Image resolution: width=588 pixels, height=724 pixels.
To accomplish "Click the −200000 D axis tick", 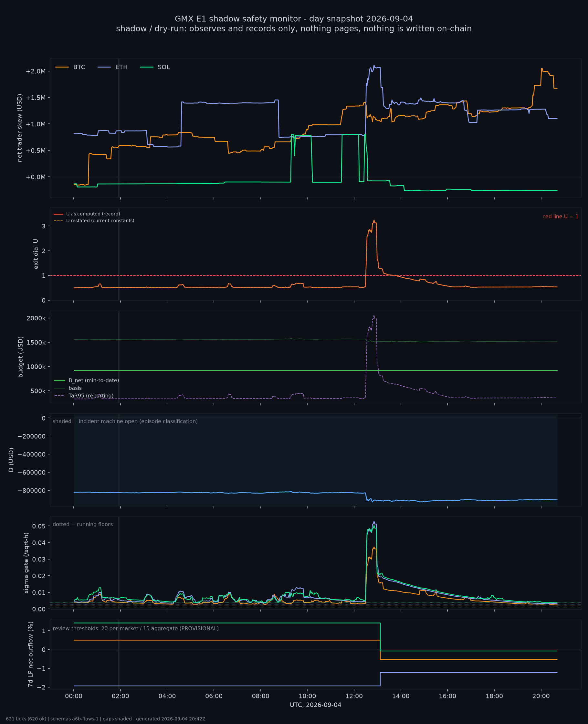I will tap(32, 436).
